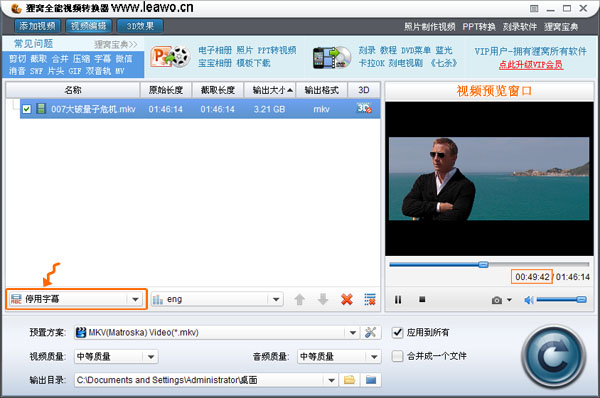Click the 00:49:42 current time value
This screenshot has height=398, width=600.
coord(532,277)
